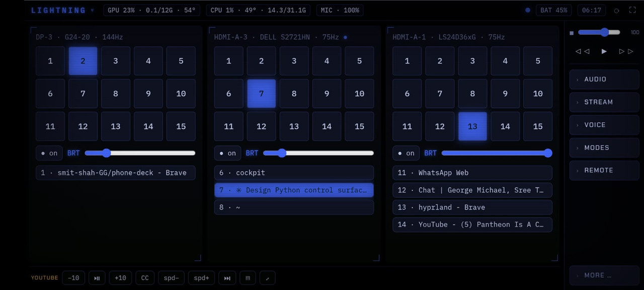
Task: Skip YouTube forward 10 seconds
Action: click(120, 278)
